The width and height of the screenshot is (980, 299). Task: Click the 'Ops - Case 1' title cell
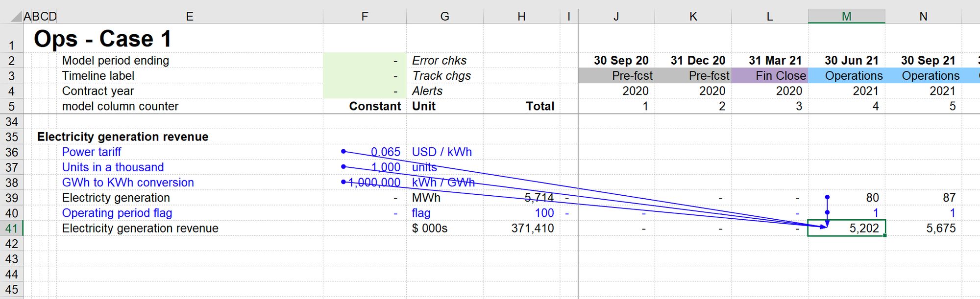point(102,39)
